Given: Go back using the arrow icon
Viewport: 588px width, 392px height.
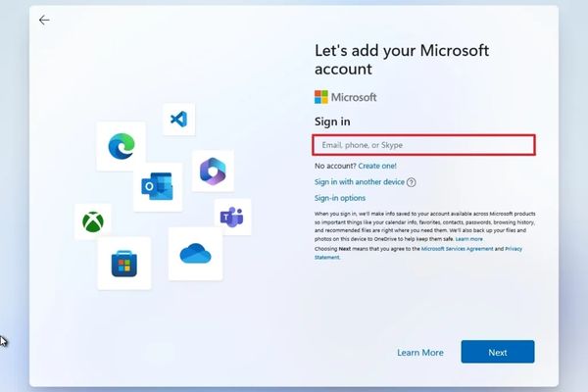Looking at the screenshot, I should [x=44, y=20].
